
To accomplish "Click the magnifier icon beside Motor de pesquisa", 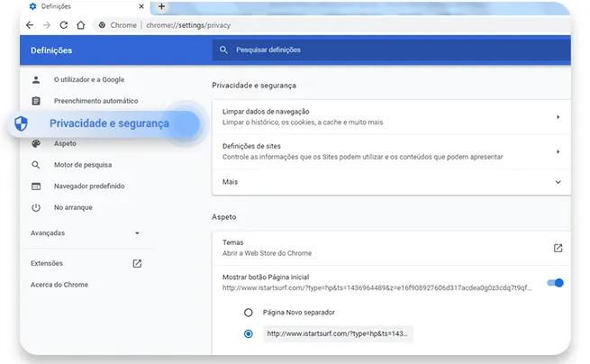I will (x=36, y=165).
